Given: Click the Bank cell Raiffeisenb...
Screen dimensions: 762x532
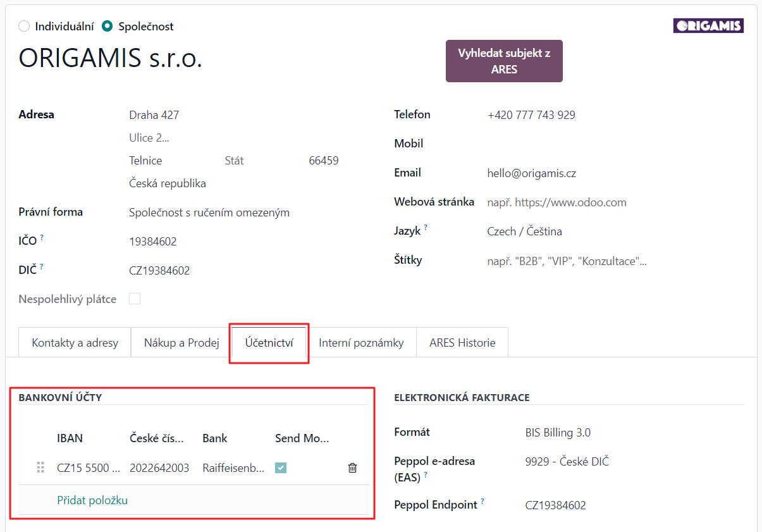Looking at the screenshot, I should coord(234,468).
